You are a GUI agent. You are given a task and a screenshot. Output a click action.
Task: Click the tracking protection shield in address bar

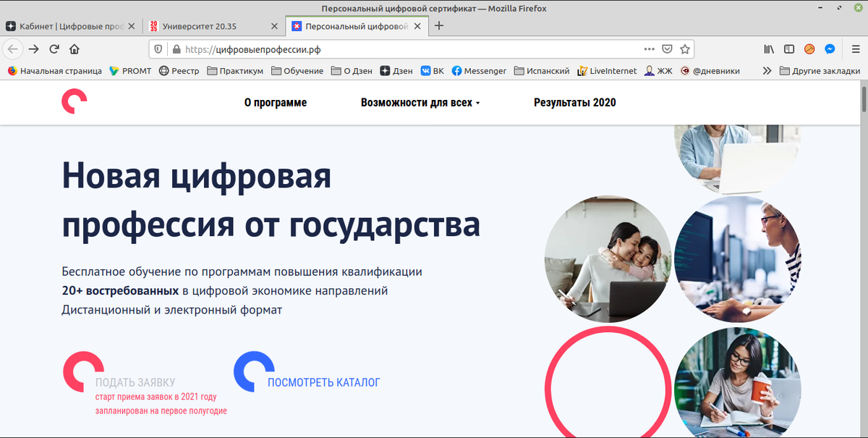pyautogui.click(x=159, y=49)
